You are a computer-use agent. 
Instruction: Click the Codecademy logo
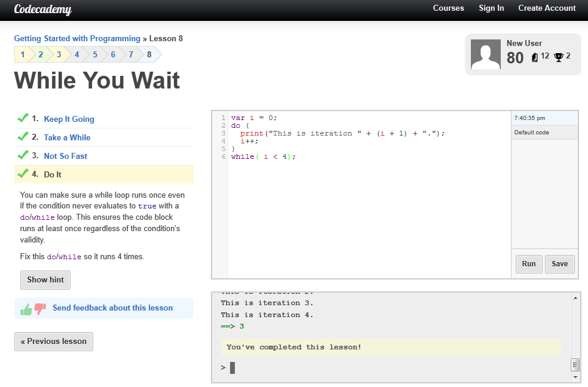[x=43, y=10]
